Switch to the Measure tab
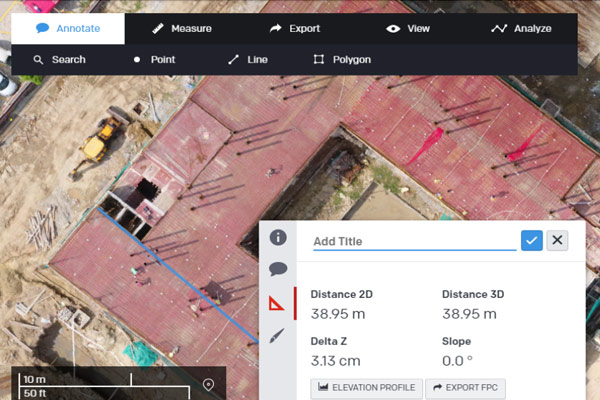The height and width of the screenshot is (400, 600). [181, 28]
